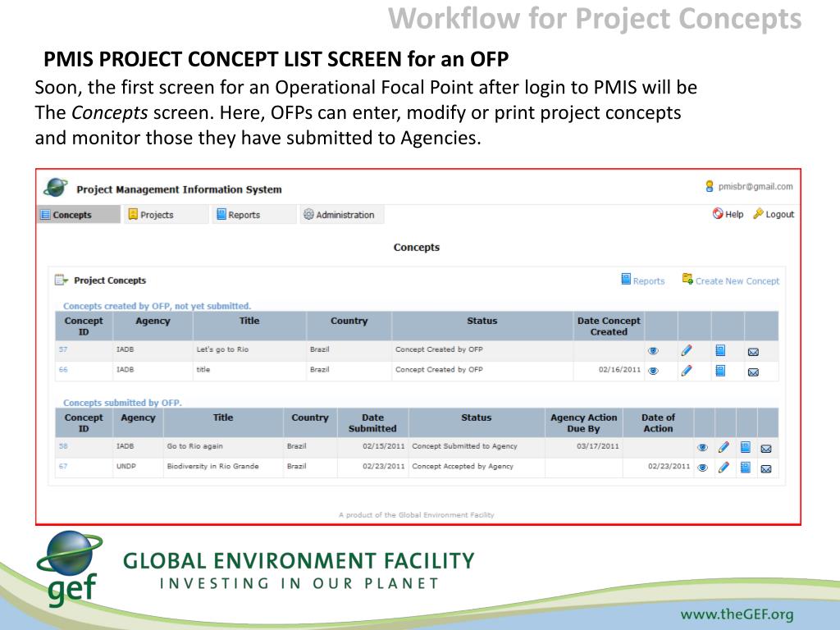This screenshot has width=840, height=630.
Task: Click the status 'Concept Submitted to Agency'
Action: [x=464, y=445]
